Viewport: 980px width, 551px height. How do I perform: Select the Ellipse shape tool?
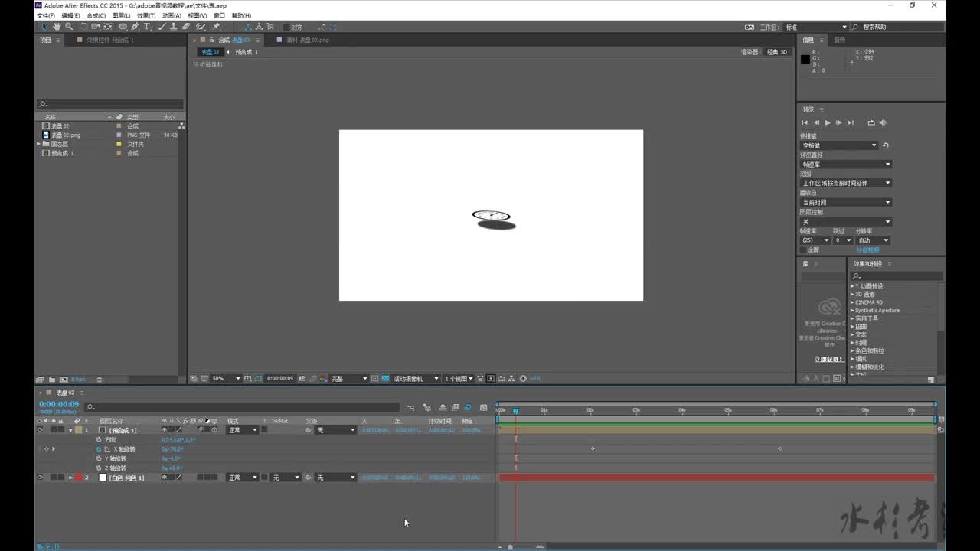pos(122,27)
